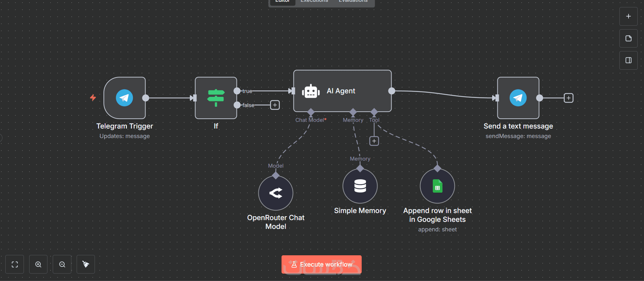Select the Telegram Trigger node icon
Image resolution: width=644 pixels, height=281 pixels.
124,98
